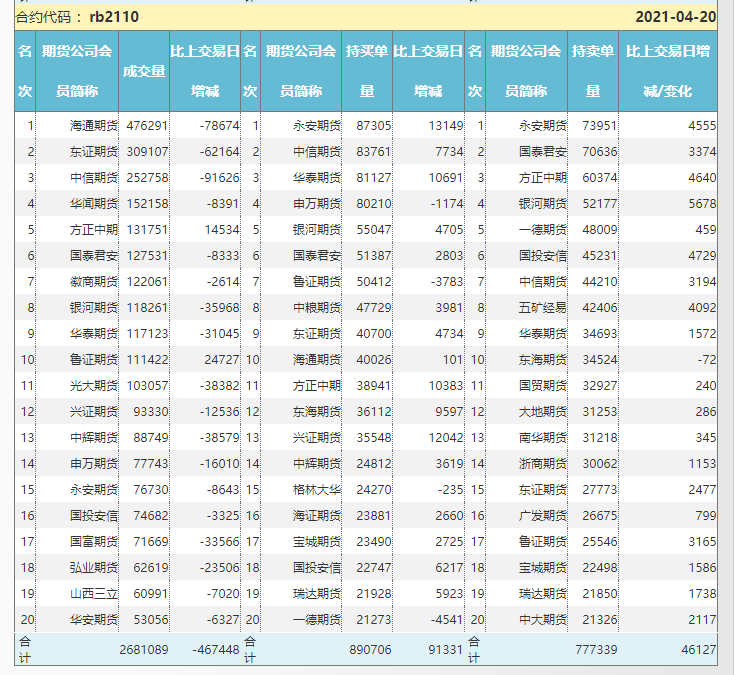This screenshot has height=675, width=735.
Task: Click the 持卖单量 column header
Action: click(x=593, y=71)
